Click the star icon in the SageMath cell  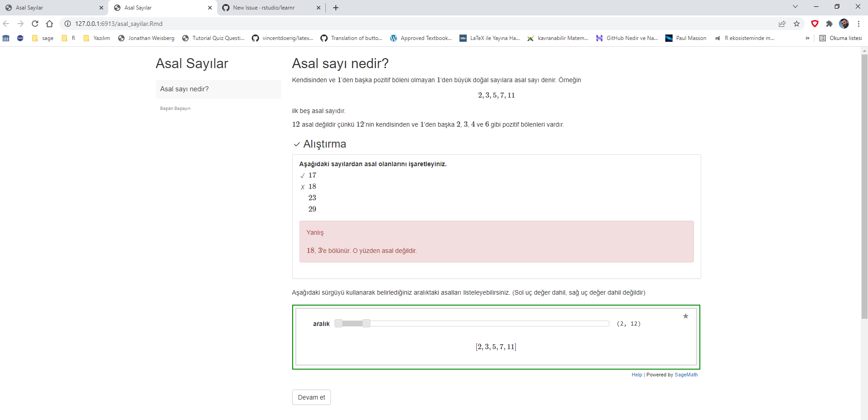pyautogui.click(x=685, y=316)
